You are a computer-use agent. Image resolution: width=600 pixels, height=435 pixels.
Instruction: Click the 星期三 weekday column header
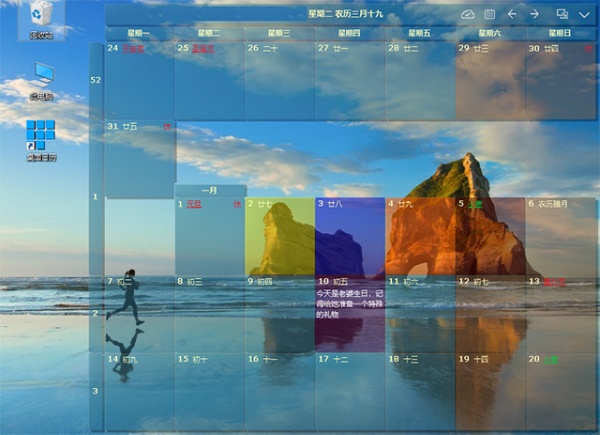coord(279,33)
